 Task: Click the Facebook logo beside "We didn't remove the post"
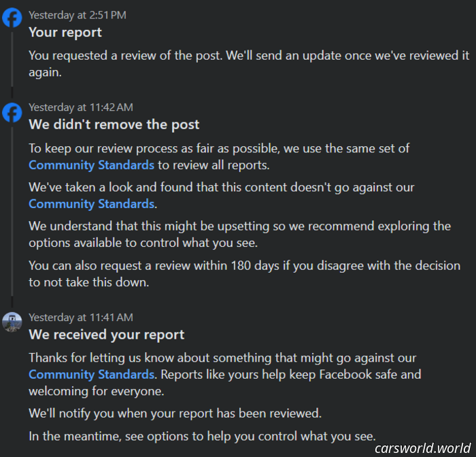click(12, 112)
